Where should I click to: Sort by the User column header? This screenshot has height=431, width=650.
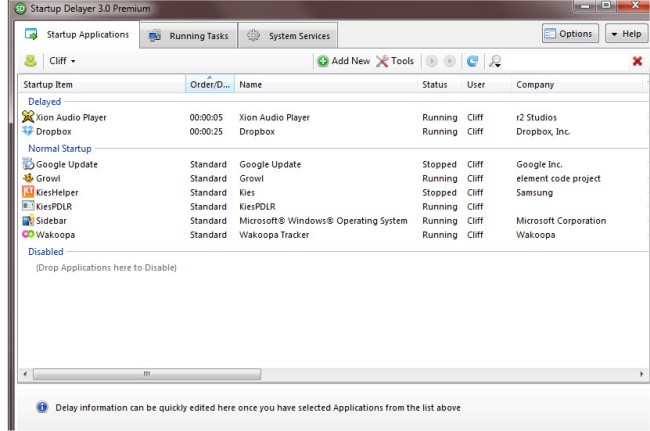(x=487, y=85)
